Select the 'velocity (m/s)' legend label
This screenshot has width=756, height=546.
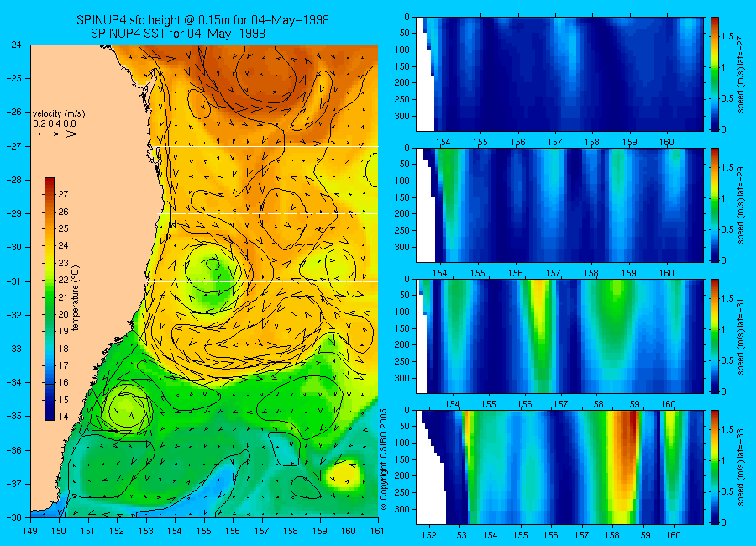point(58,114)
